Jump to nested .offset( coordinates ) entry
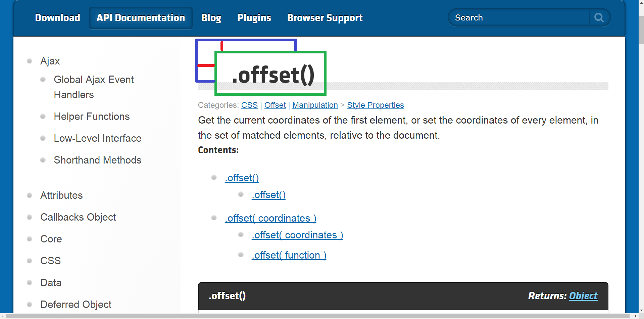Image resolution: width=644 pixels, height=319 pixels. (x=297, y=235)
